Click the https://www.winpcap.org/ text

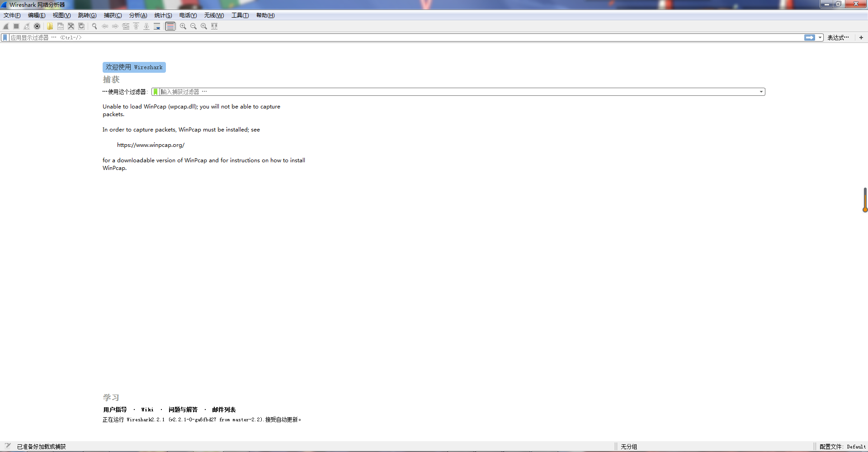(x=151, y=145)
